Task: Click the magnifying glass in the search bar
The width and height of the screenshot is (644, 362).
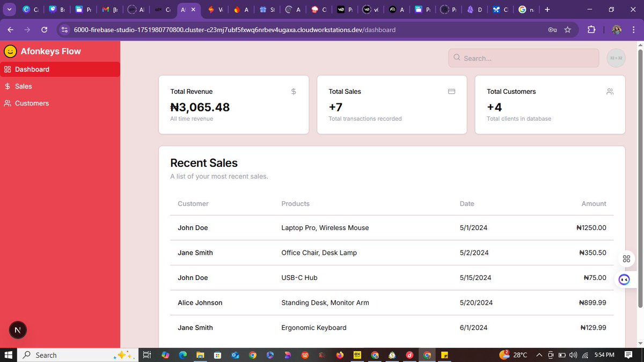Action: click(456, 57)
